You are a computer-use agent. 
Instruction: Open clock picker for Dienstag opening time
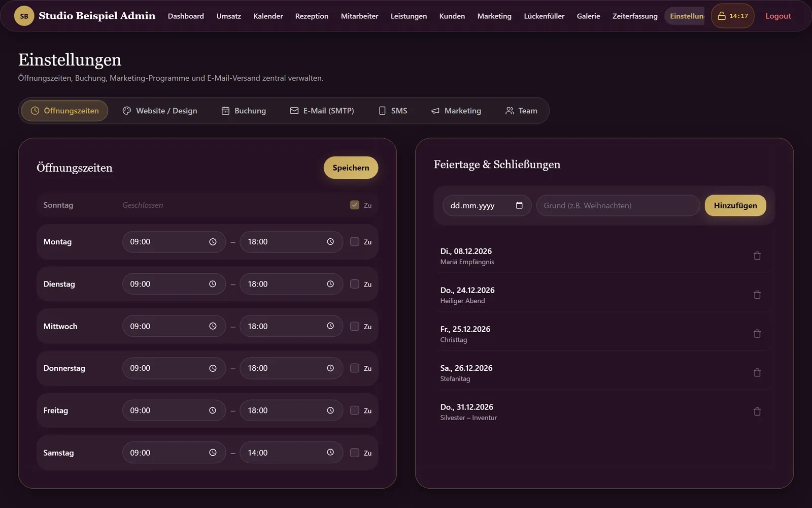pyautogui.click(x=213, y=284)
